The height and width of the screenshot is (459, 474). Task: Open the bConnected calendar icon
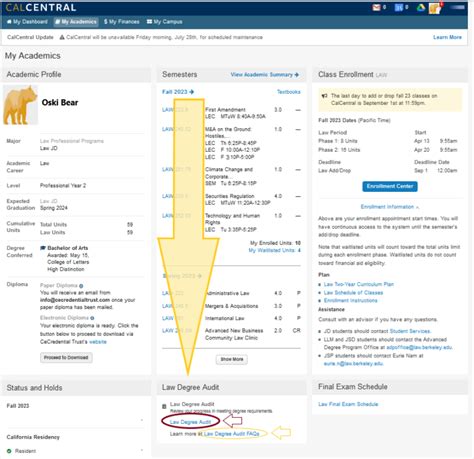398,7
